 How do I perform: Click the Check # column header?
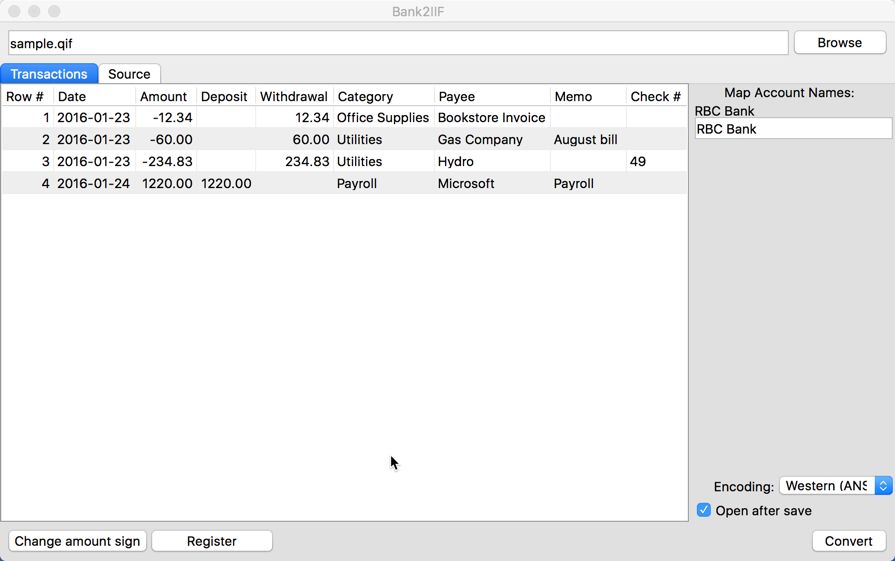[x=656, y=96]
